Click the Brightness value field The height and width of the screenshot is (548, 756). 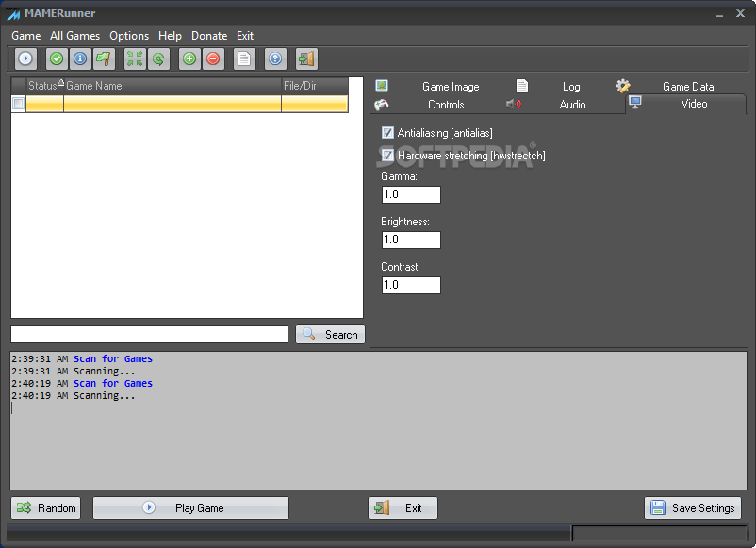411,240
